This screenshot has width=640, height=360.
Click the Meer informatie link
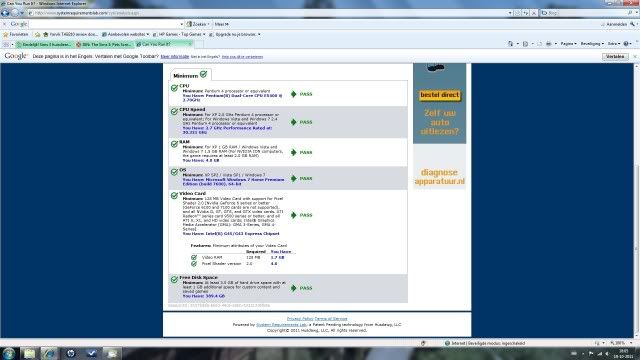[175, 57]
